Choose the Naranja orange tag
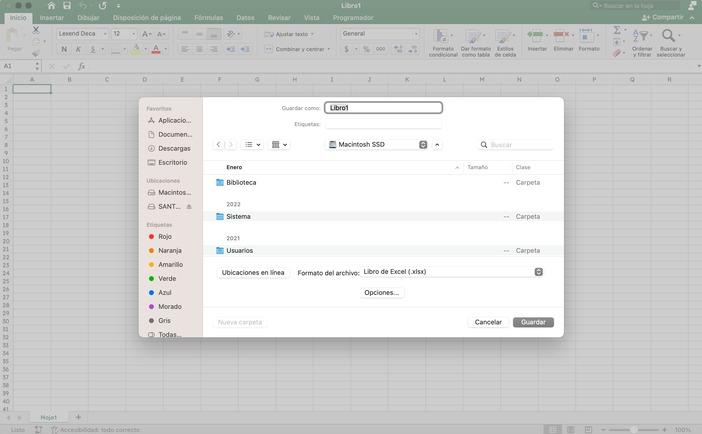Viewport: 702px width, 434px height. coord(165,250)
